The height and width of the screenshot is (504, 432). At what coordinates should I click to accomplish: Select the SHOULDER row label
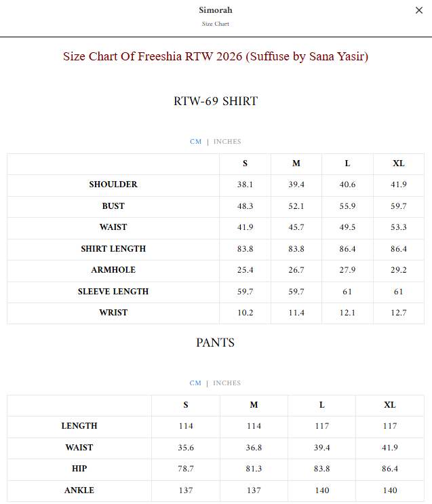click(x=113, y=185)
